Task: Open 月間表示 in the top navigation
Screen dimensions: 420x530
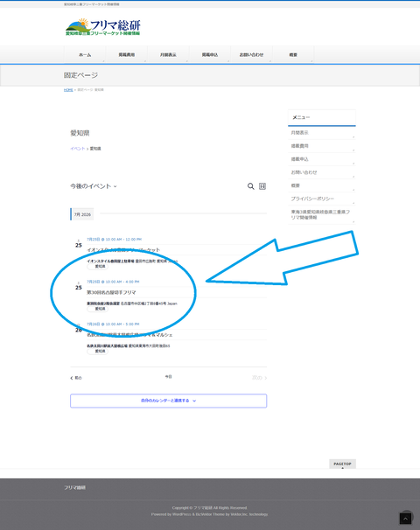Action: [168, 55]
